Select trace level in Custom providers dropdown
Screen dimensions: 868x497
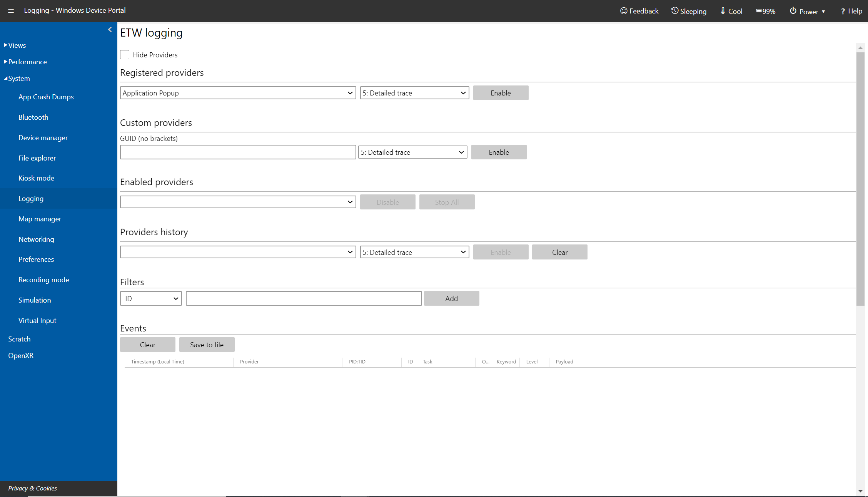[414, 152]
